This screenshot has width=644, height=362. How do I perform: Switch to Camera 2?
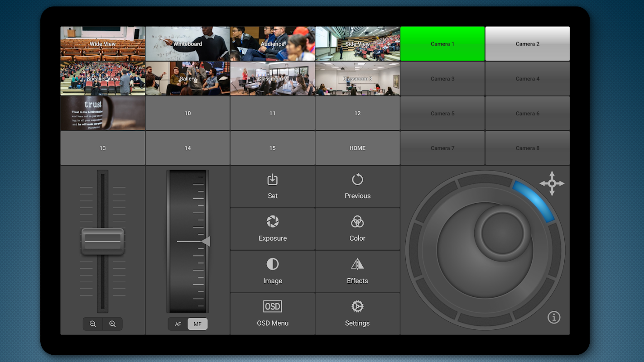[528, 44]
